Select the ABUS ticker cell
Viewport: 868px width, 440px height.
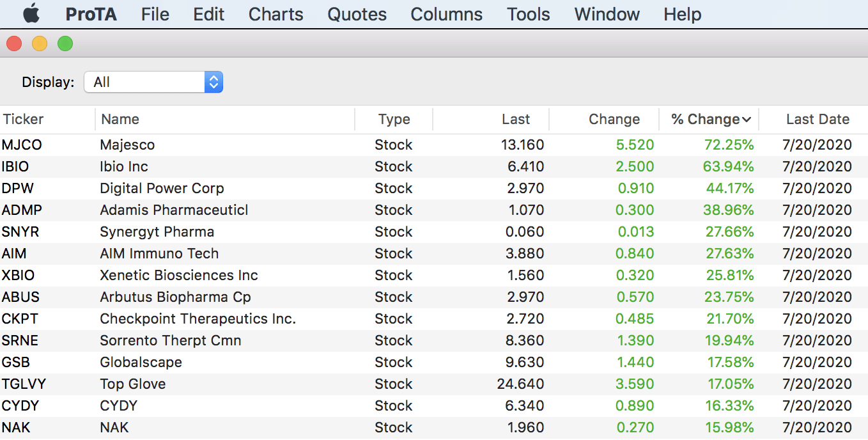[x=20, y=297]
